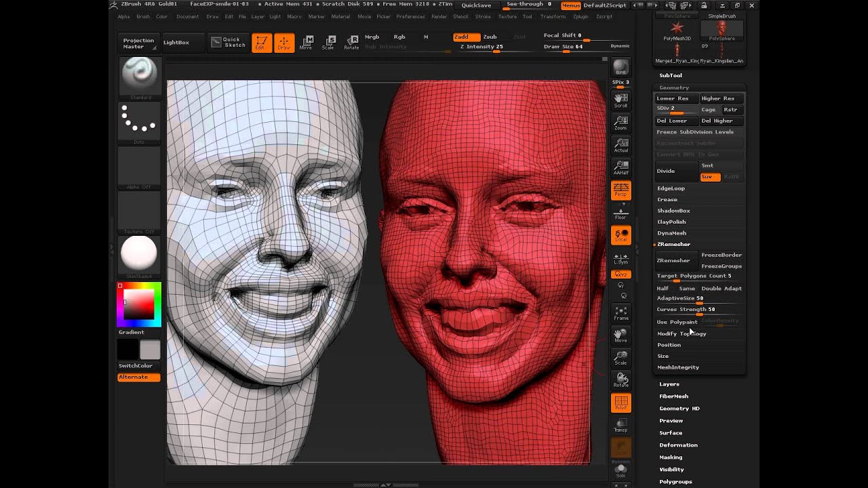Expand the Polygroups subpalette

pyautogui.click(x=675, y=482)
